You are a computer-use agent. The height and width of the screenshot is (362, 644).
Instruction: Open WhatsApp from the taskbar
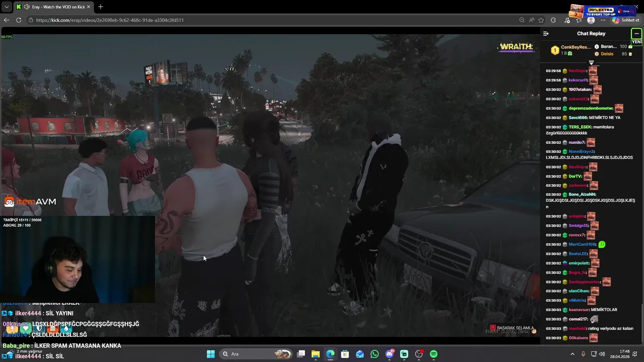(x=374, y=354)
